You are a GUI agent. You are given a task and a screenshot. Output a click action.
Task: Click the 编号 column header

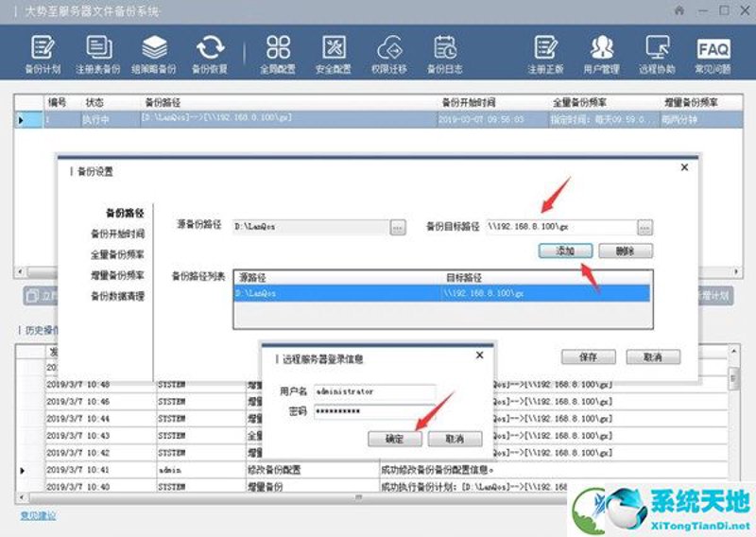click(x=62, y=102)
